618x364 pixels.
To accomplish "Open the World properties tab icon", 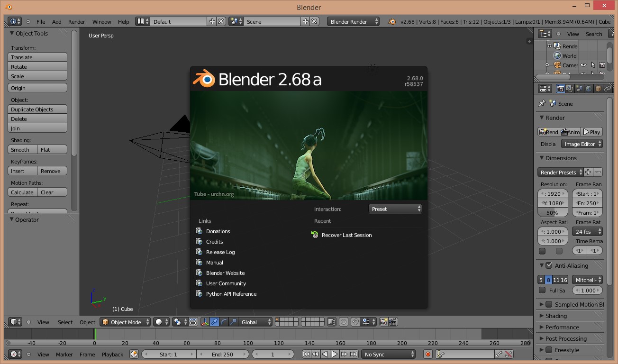I will point(589,89).
